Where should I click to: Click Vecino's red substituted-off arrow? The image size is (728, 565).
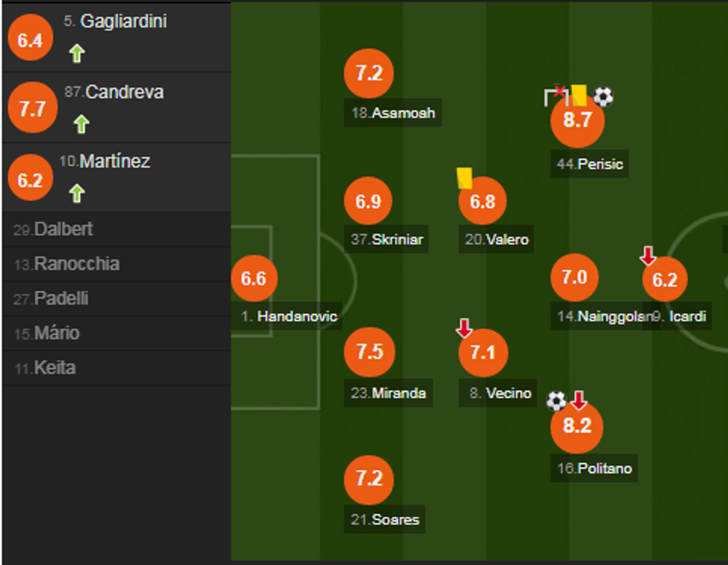pos(464,327)
